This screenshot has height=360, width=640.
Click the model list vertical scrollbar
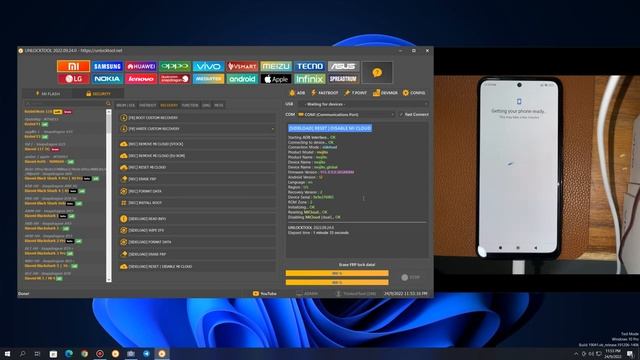[109, 196]
